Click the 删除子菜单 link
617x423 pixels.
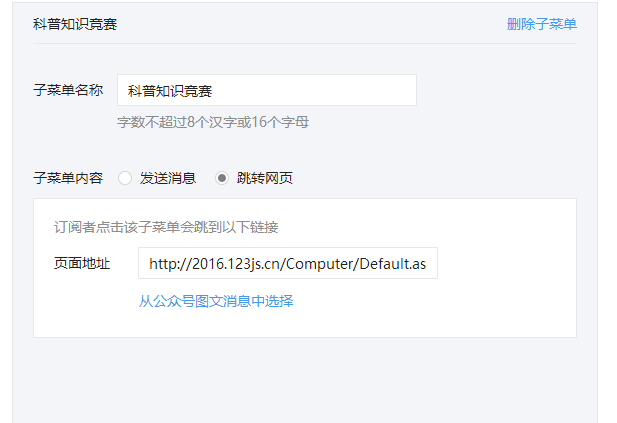[x=541, y=24]
